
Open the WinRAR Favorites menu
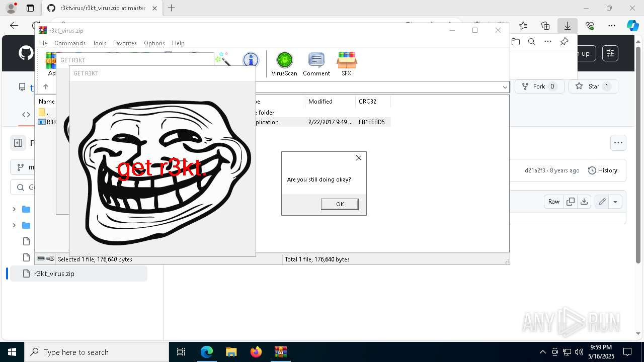pyautogui.click(x=125, y=43)
